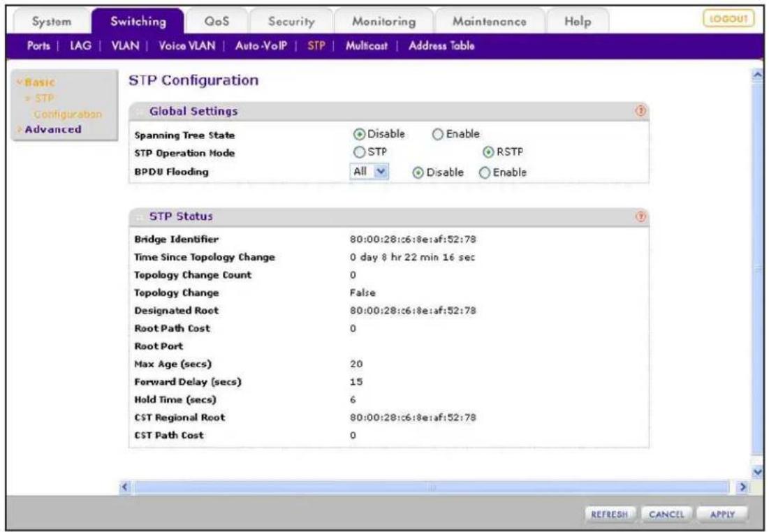
Task: Switch to the Maintenance tab
Action: (490, 22)
